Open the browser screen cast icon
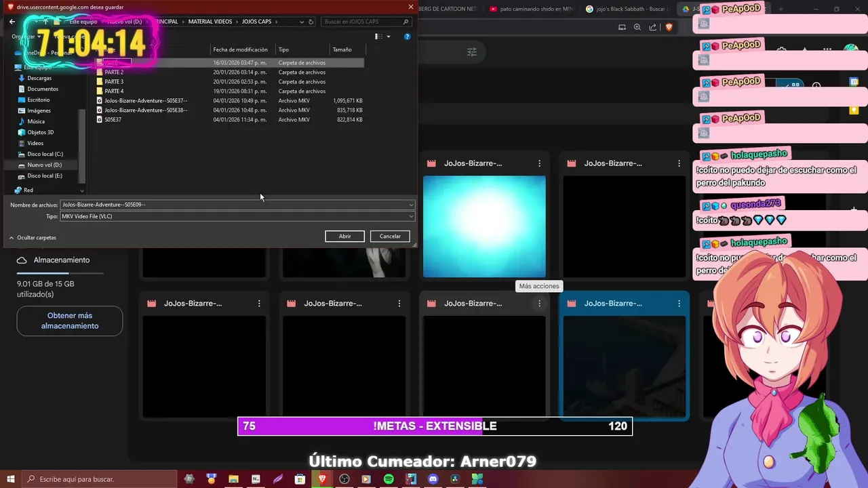The image size is (868, 488). (622, 27)
